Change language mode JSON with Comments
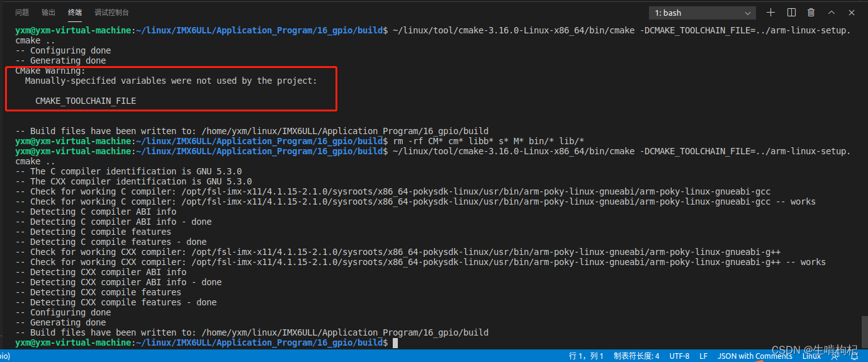This screenshot has height=362, width=868. point(755,356)
